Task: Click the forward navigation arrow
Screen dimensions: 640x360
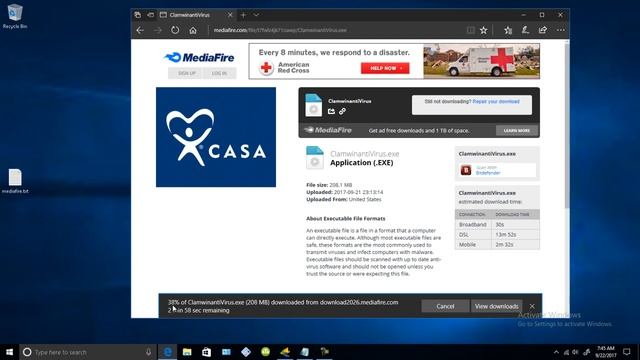Action: (x=158, y=30)
